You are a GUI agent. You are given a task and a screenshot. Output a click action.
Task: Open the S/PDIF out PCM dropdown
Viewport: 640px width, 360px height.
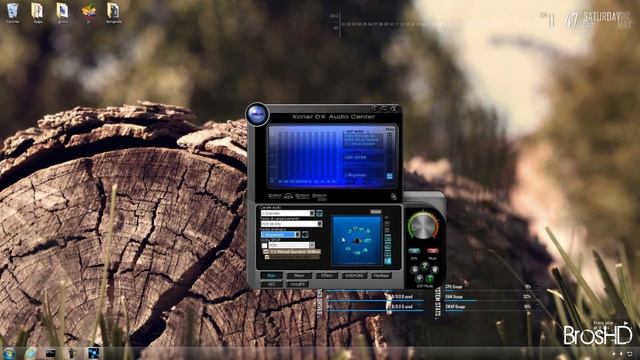pos(292,245)
